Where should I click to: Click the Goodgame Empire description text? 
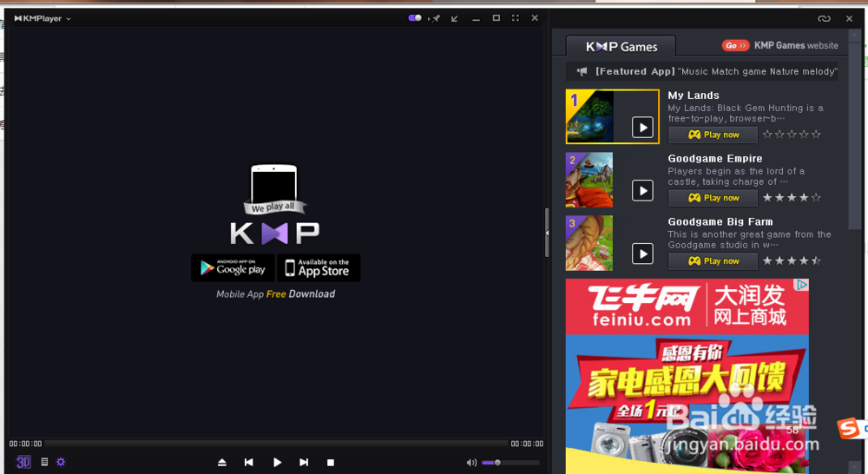pyautogui.click(x=736, y=176)
